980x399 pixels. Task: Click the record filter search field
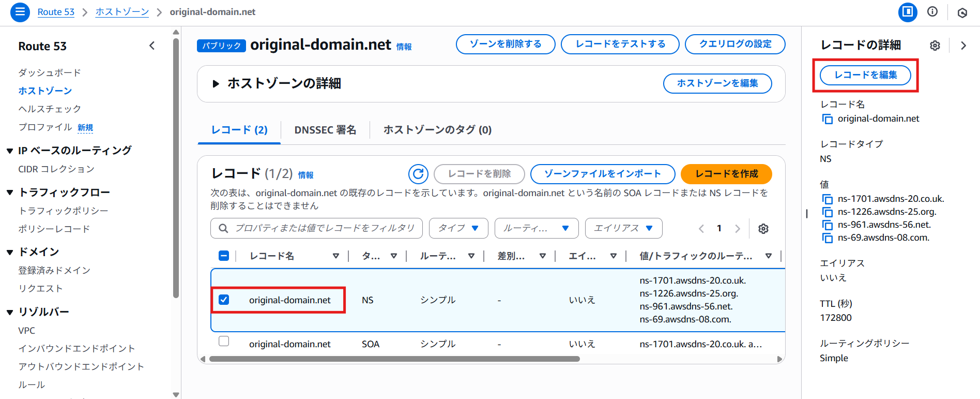(316, 228)
